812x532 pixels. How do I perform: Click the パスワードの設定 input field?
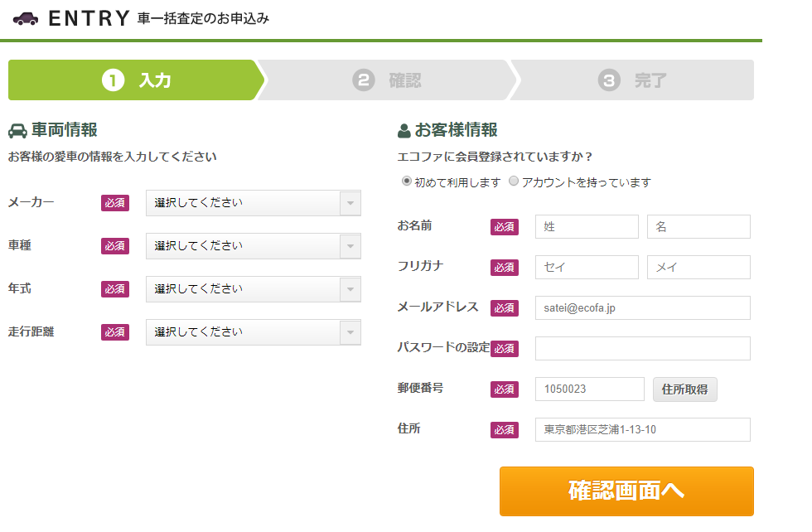[642, 348]
